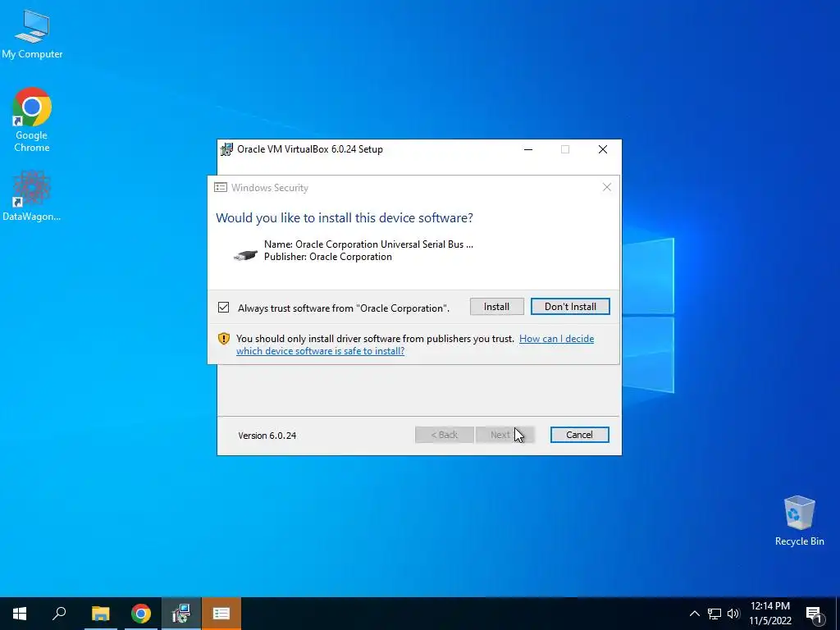Click 'Would you like to install this device software?' heading
This screenshot has height=630, width=840.
click(345, 218)
